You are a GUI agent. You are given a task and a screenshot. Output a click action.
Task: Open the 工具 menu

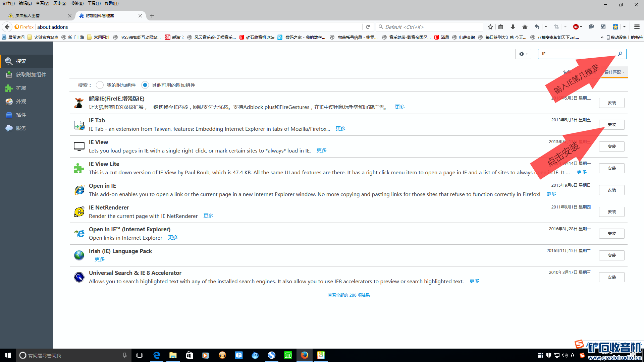[94, 3]
